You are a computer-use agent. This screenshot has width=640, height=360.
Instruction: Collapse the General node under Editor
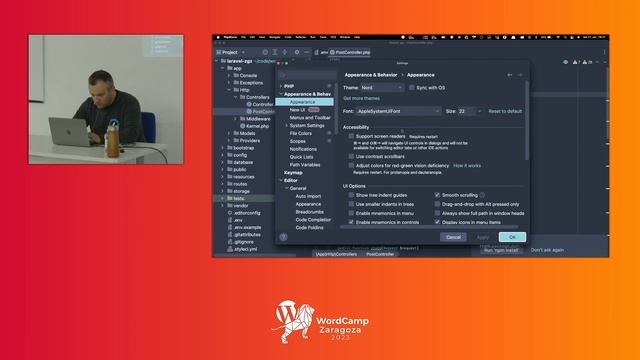pyautogui.click(x=287, y=188)
